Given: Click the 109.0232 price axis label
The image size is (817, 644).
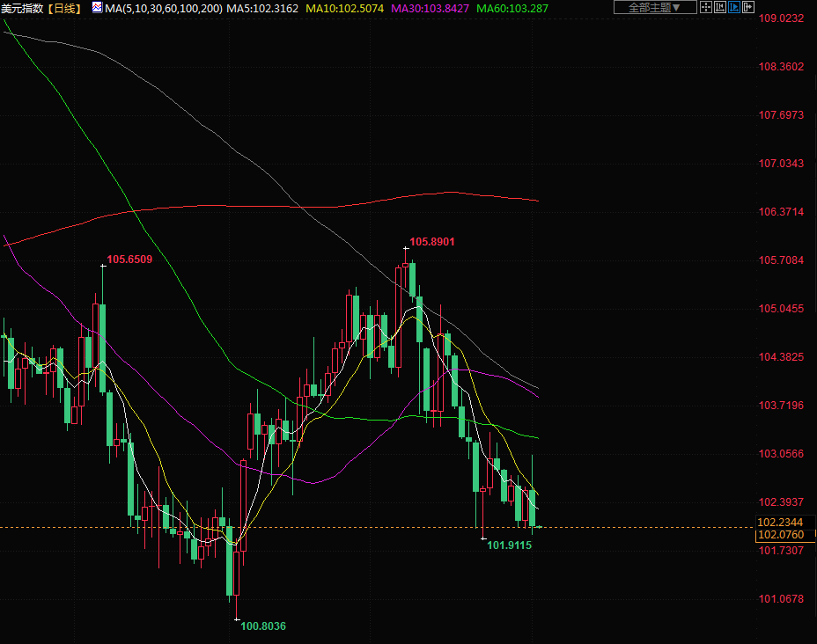Looking at the screenshot, I should [x=782, y=18].
